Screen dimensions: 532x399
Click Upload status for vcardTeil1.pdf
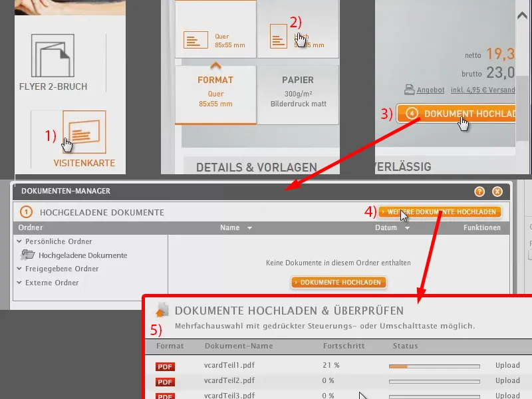(x=507, y=365)
